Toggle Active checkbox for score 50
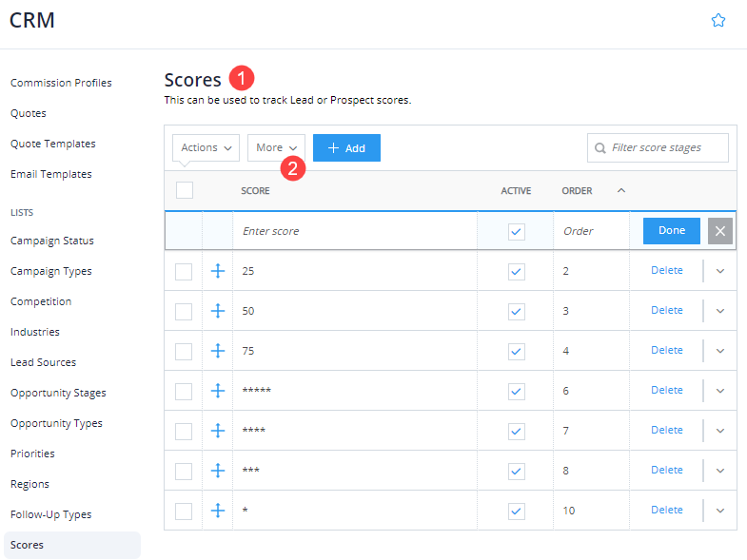The height and width of the screenshot is (560, 747). 517,312
